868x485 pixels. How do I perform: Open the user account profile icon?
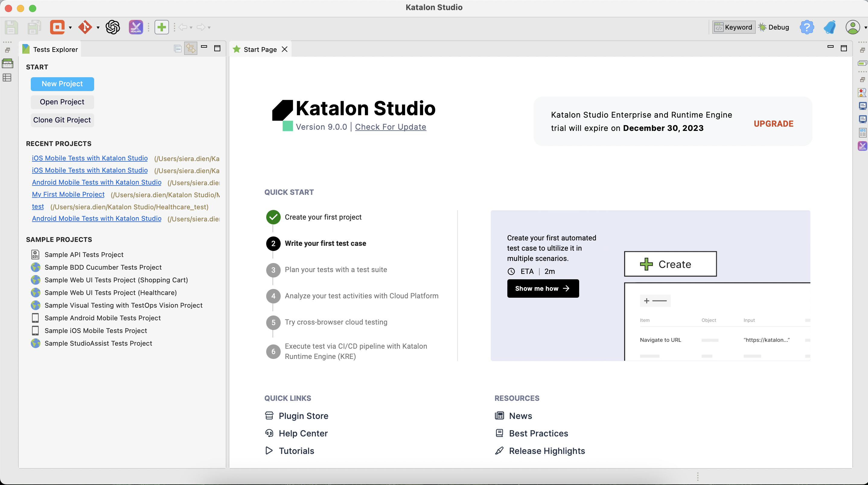pyautogui.click(x=853, y=27)
